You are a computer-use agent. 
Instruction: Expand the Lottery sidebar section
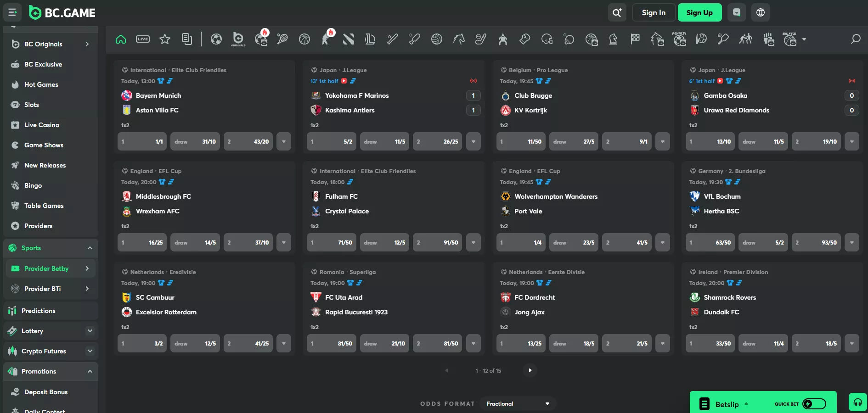point(90,331)
